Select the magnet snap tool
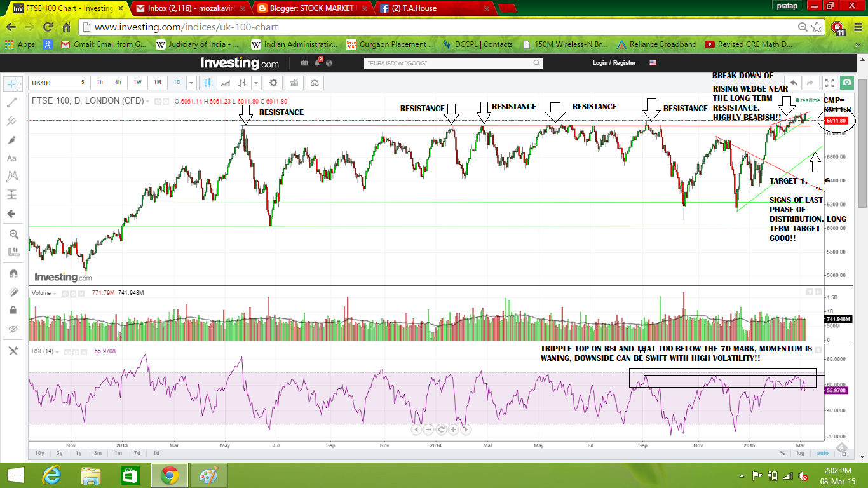Screen dimensions: 868x488 coord(13,273)
